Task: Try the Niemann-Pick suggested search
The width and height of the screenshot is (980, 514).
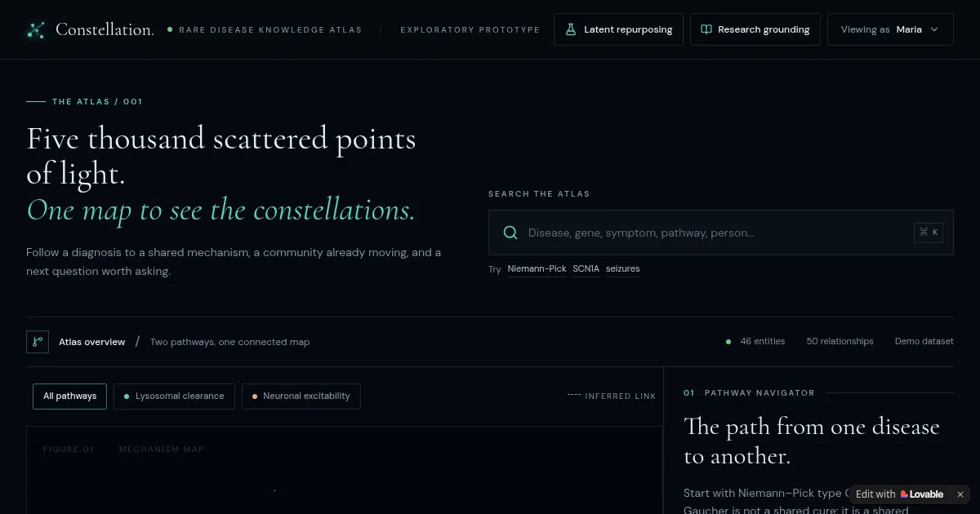Action: [537, 268]
